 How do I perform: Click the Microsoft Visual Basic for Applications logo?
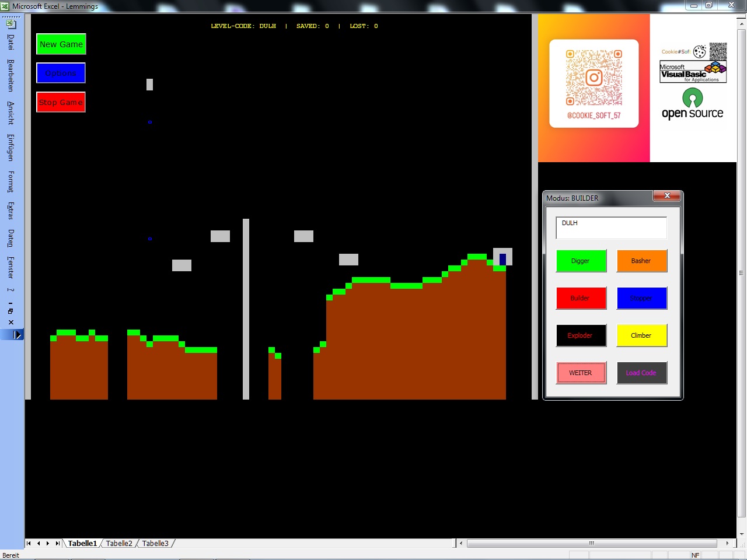point(693,72)
